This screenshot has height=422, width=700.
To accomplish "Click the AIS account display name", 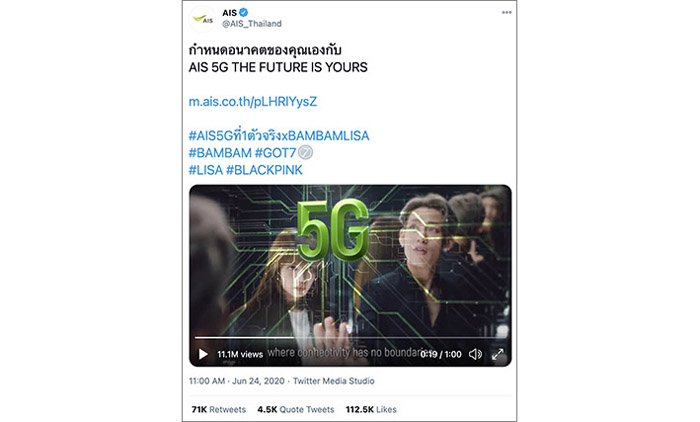I will 229,13.
